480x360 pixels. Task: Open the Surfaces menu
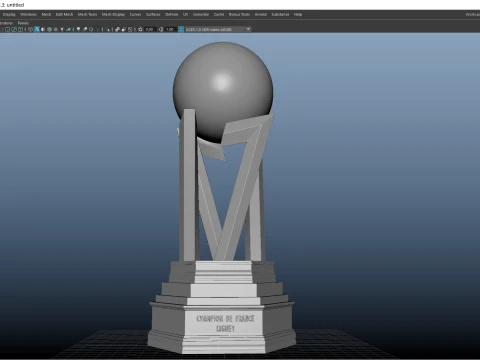(153, 14)
